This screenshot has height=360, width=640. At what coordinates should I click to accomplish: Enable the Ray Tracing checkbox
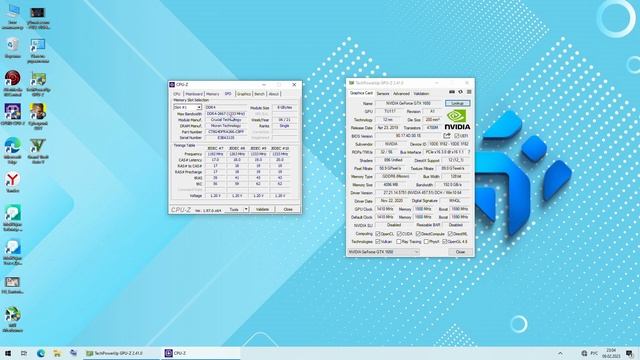399,242
